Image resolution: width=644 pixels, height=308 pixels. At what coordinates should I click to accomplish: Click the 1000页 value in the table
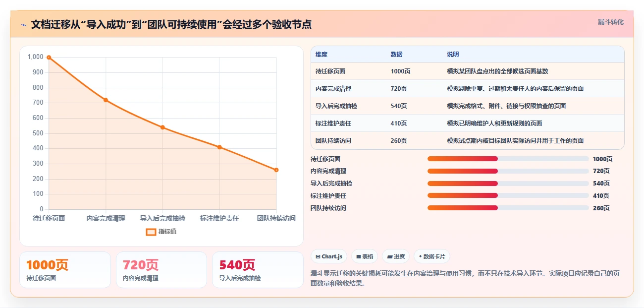tap(400, 71)
